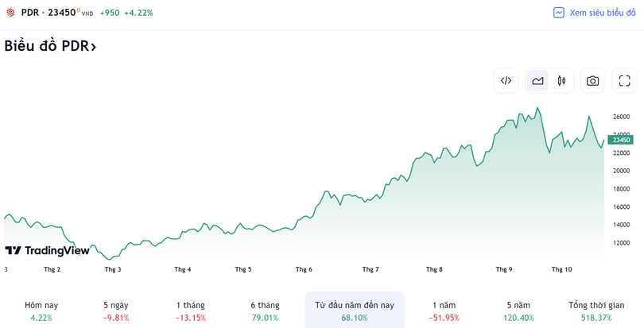Open the chart in fullscreen mode

coord(624,80)
